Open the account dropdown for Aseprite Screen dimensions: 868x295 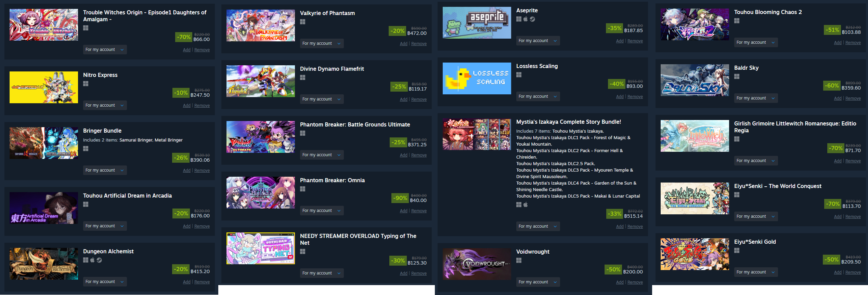[538, 41]
